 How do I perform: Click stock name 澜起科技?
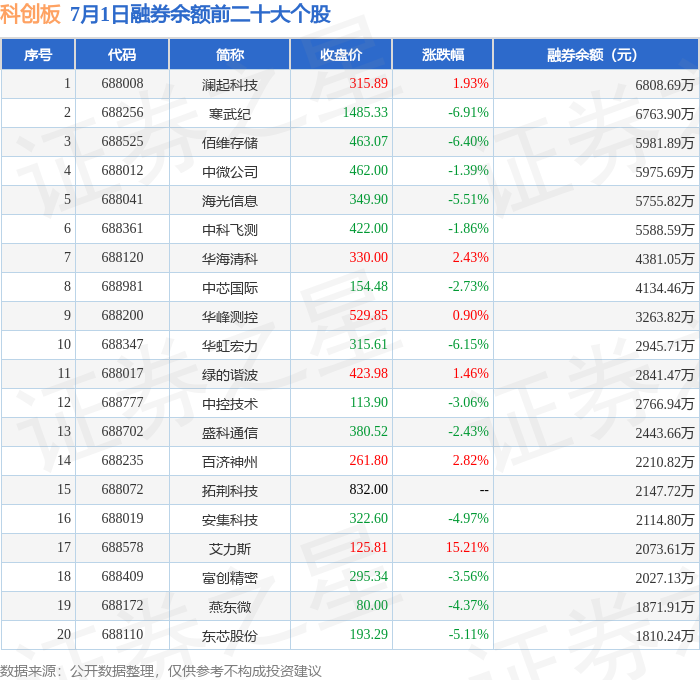point(229,84)
